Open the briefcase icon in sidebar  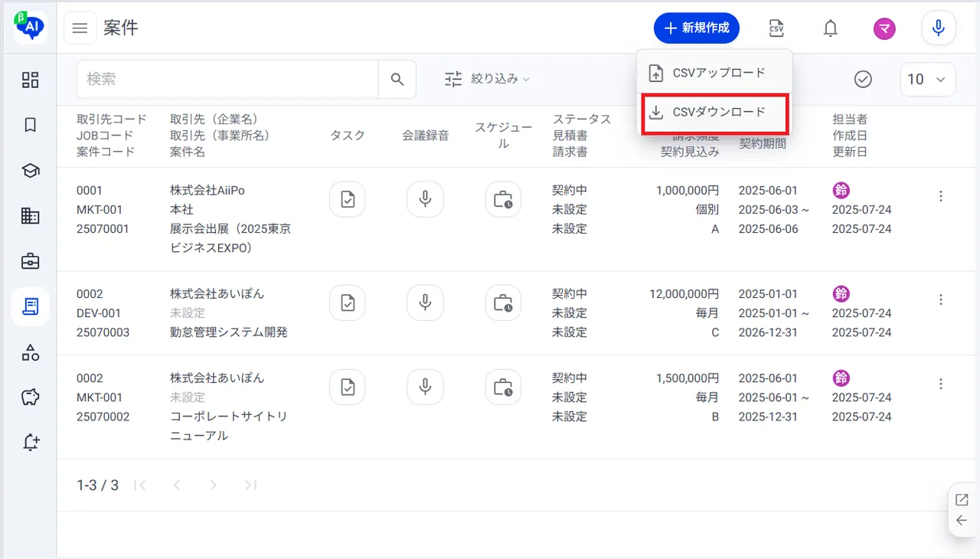click(x=31, y=261)
